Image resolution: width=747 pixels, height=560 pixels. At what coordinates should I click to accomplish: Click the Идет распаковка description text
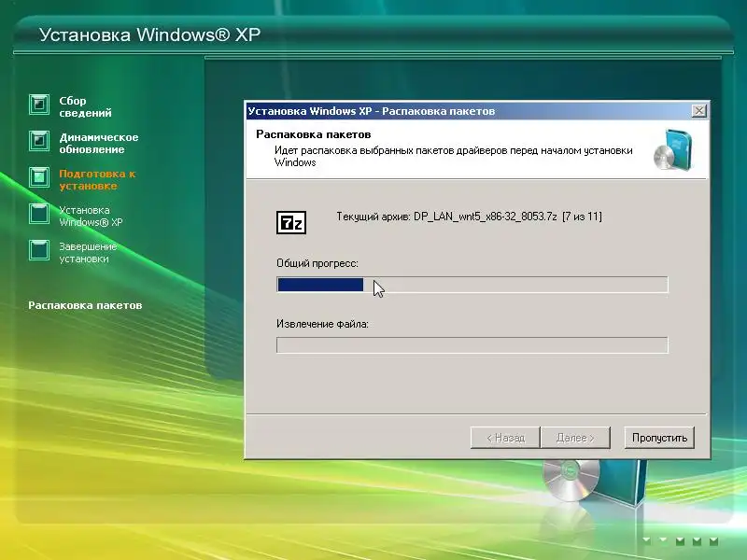pos(453,156)
